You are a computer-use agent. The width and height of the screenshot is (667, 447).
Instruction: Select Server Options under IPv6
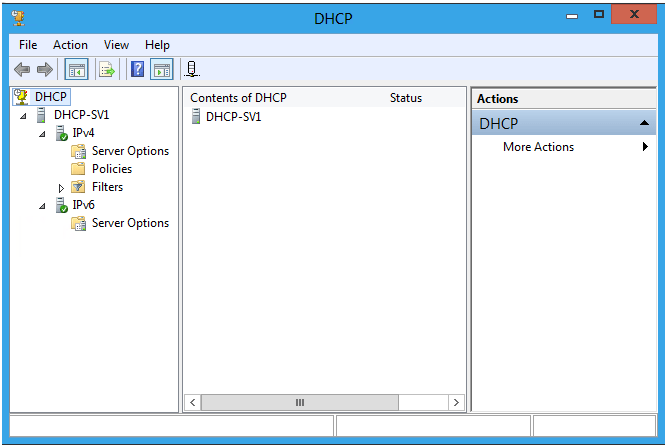pyautogui.click(x=130, y=223)
